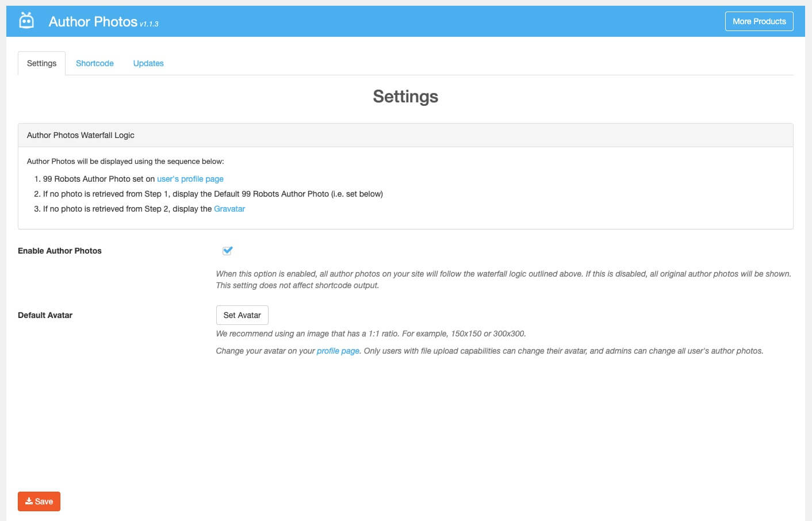Follow the user's profile page link
The width and height of the screenshot is (812, 521).
190,179
